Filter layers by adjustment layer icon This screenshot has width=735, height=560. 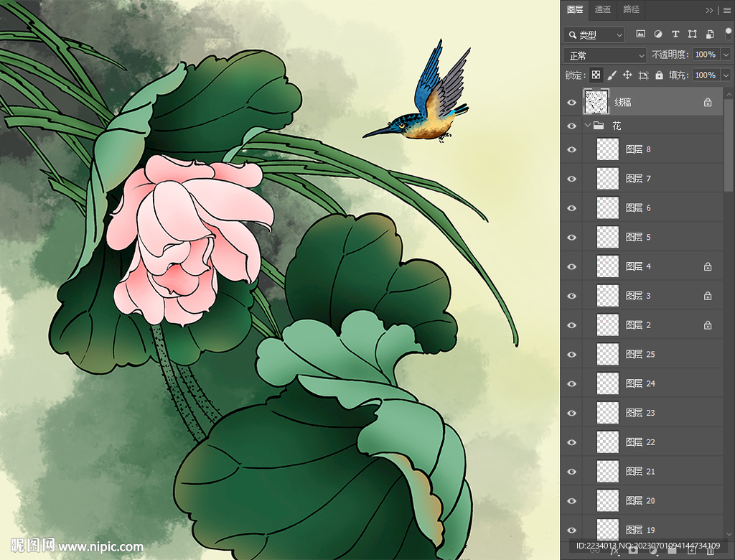coord(657,34)
